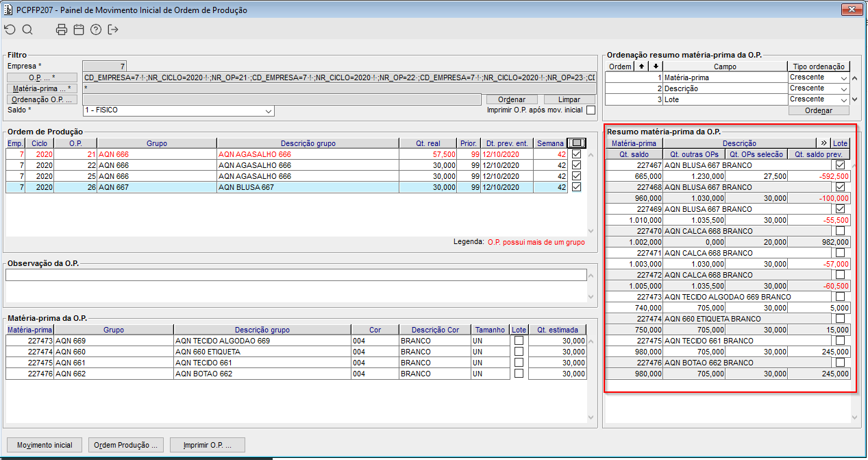Toggle Lote checkbox for resumo 227470
The width and height of the screenshot is (868, 460).
(840, 231)
